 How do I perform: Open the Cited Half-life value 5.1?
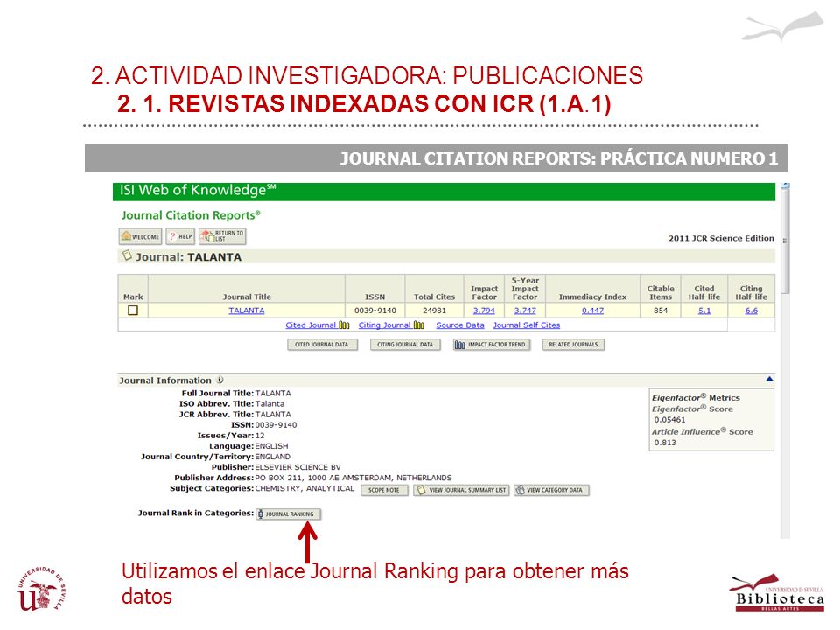(x=704, y=310)
